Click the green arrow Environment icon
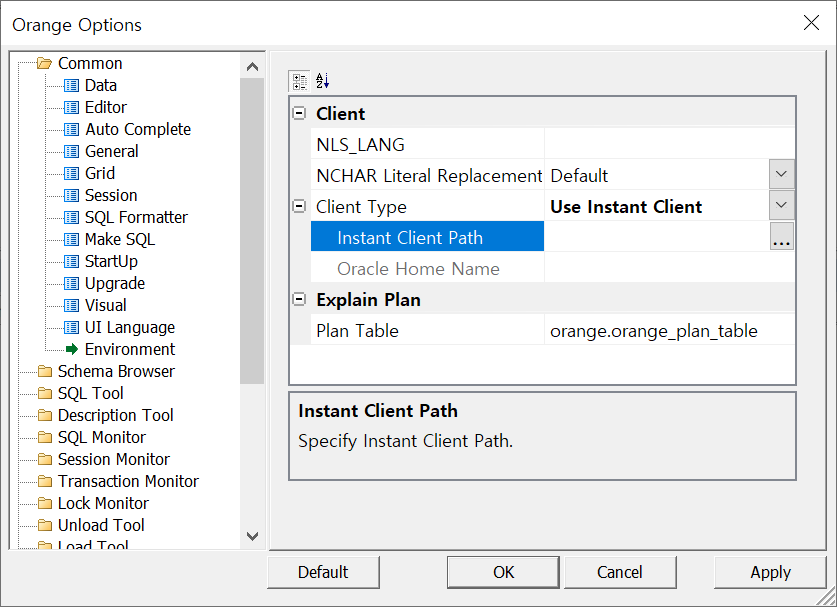Image resolution: width=837 pixels, height=607 pixels. click(72, 349)
